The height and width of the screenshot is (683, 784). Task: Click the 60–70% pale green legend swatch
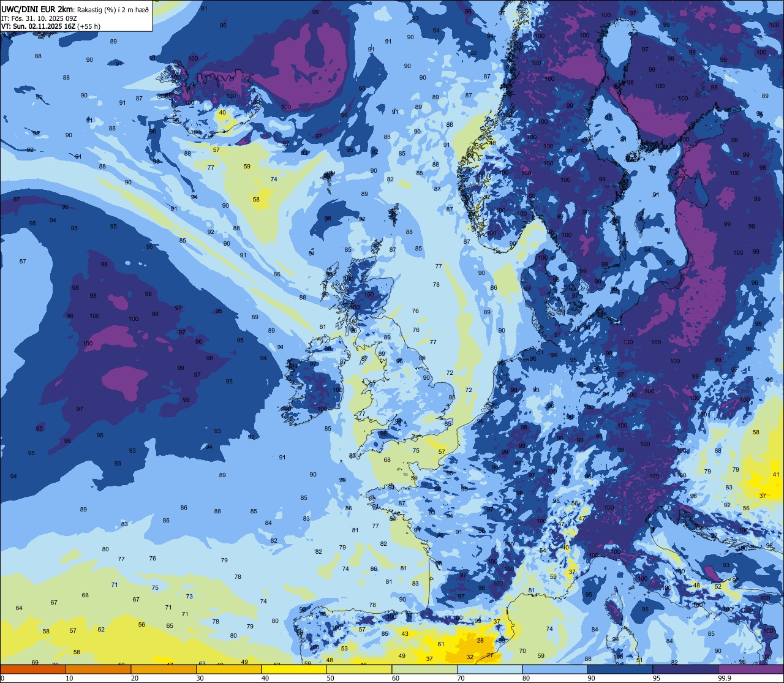[424, 669]
